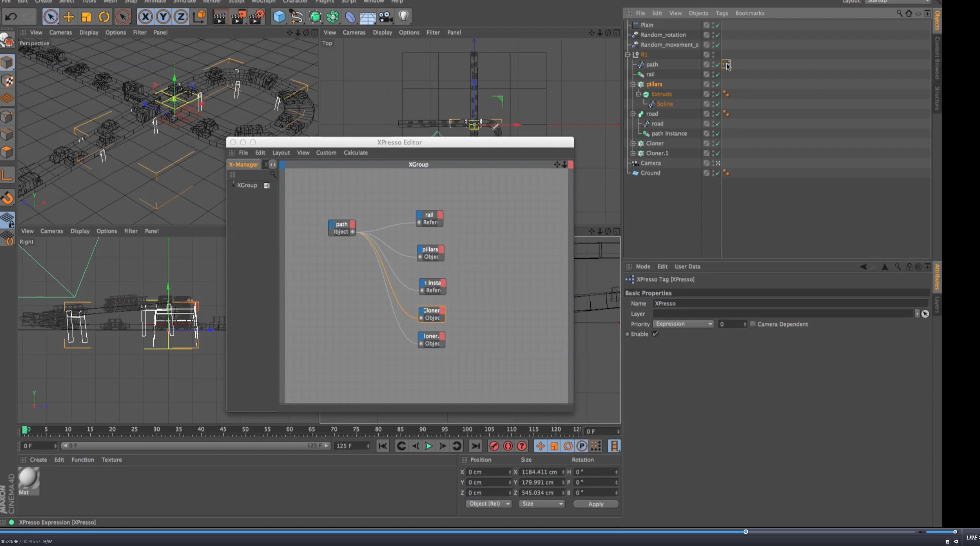This screenshot has height=546, width=980.
Task: Collapse the road object hierarchy
Action: [633, 114]
